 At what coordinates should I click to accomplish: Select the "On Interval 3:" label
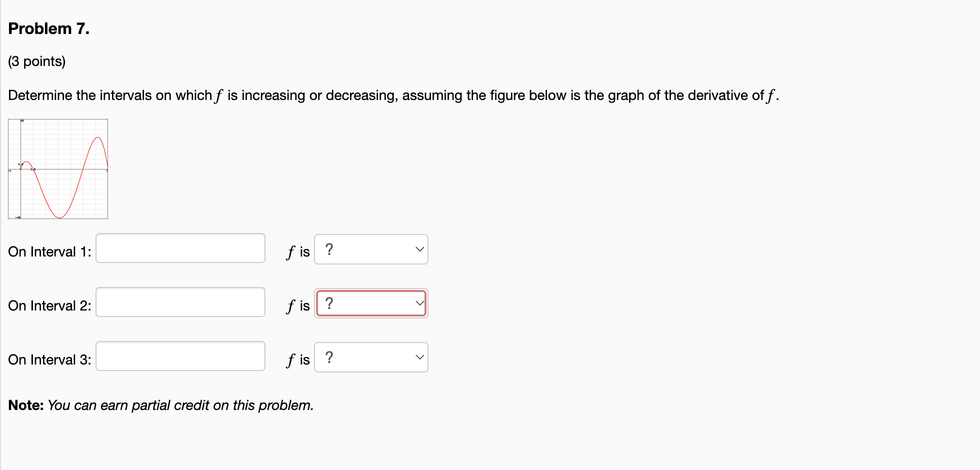coord(49,359)
